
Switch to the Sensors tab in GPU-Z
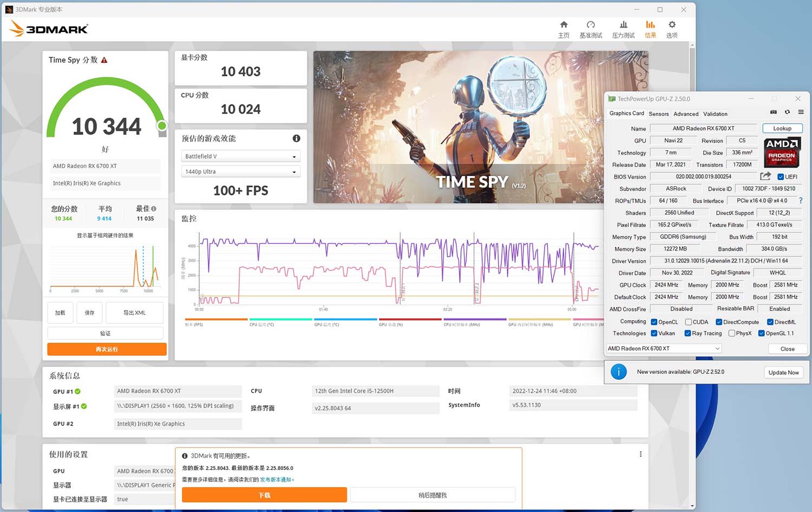[x=659, y=114]
